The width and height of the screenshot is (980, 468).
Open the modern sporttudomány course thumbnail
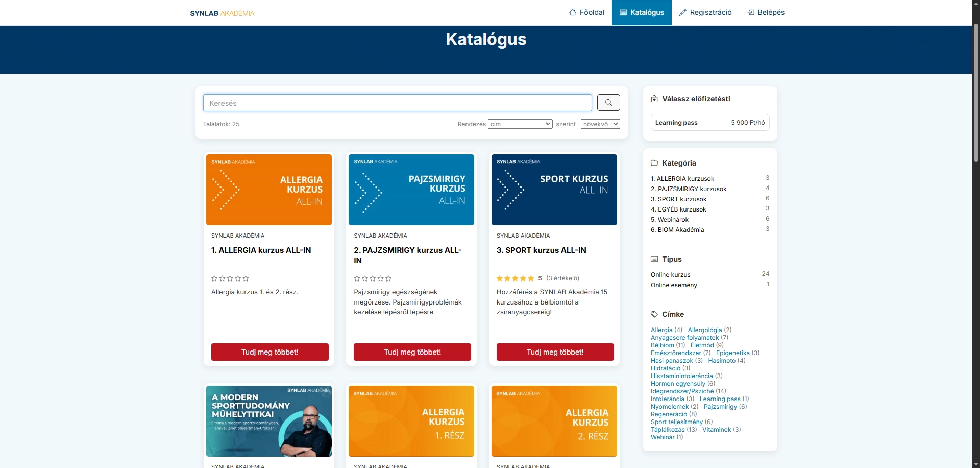(269, 421)
